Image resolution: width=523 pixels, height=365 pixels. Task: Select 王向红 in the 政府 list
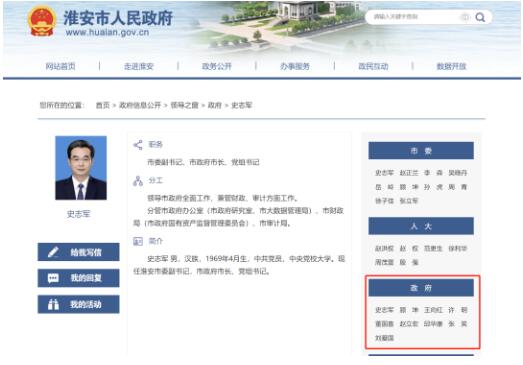click(433, 310)
